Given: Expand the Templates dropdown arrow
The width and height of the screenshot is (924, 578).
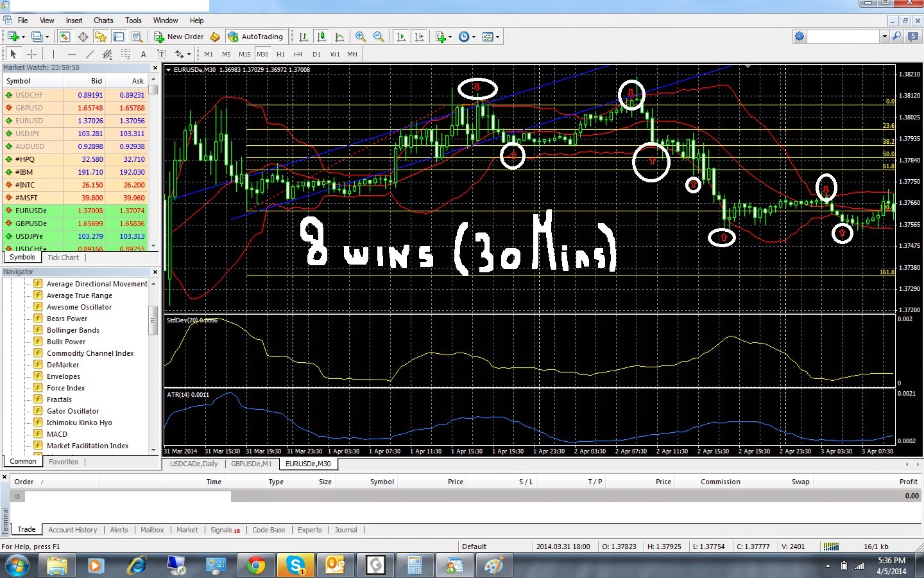Looking at the screenshot, I should [498, 37].
